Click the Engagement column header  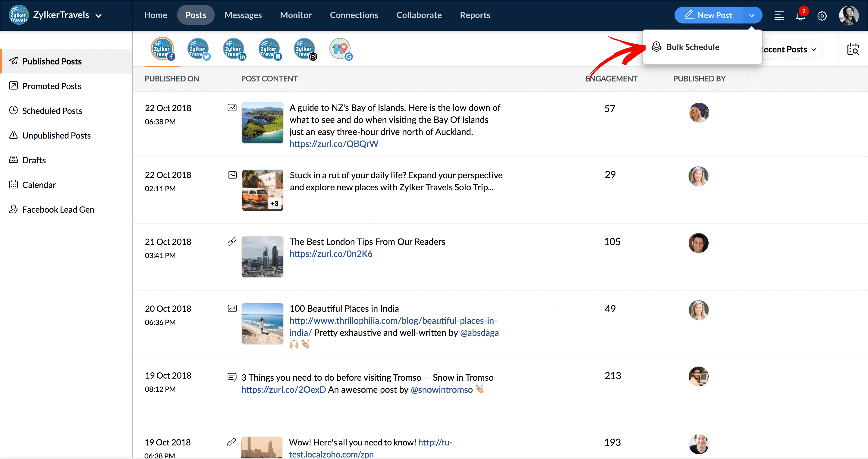(x=611, y=79)
